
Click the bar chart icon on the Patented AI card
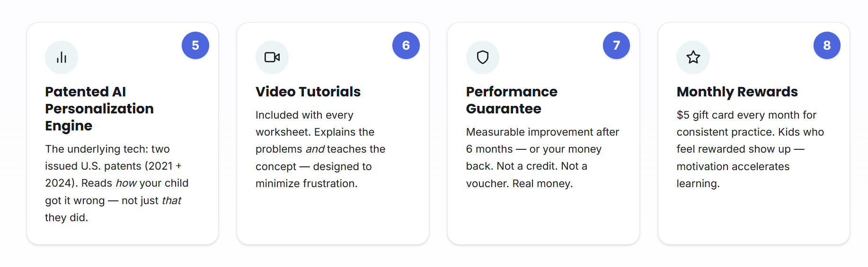coord(62,58)
